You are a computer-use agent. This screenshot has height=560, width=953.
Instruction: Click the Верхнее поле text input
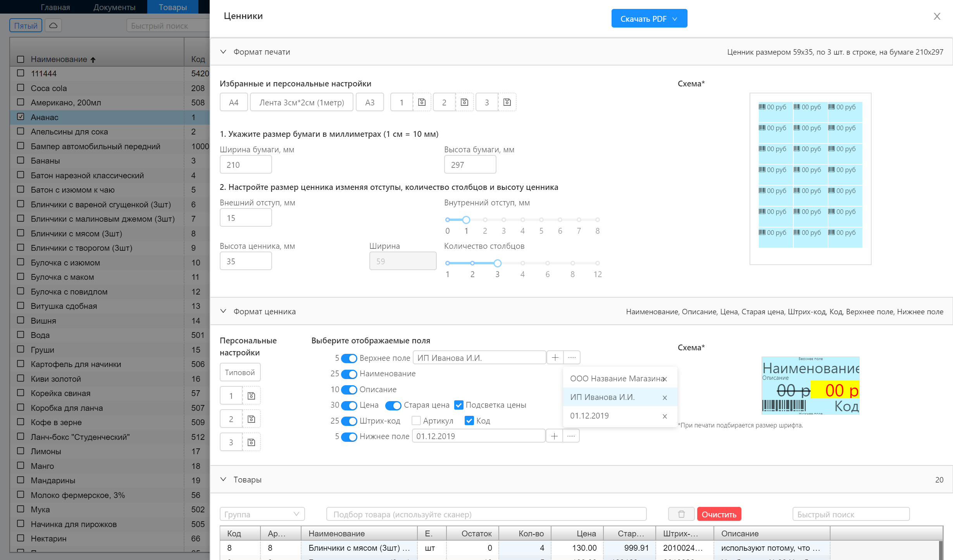pyautogui.click(x=479, y=358)
